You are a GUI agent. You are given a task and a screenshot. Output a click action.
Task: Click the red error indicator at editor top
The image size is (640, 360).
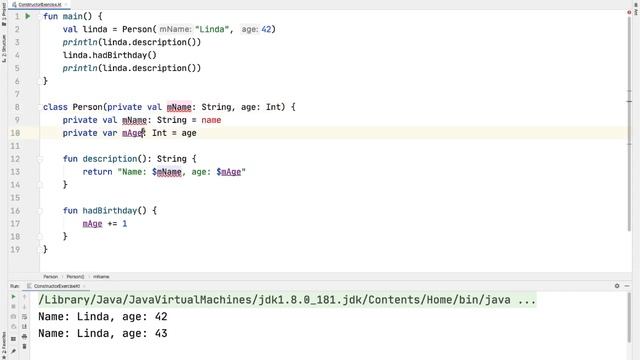click(x=629, y=12)
